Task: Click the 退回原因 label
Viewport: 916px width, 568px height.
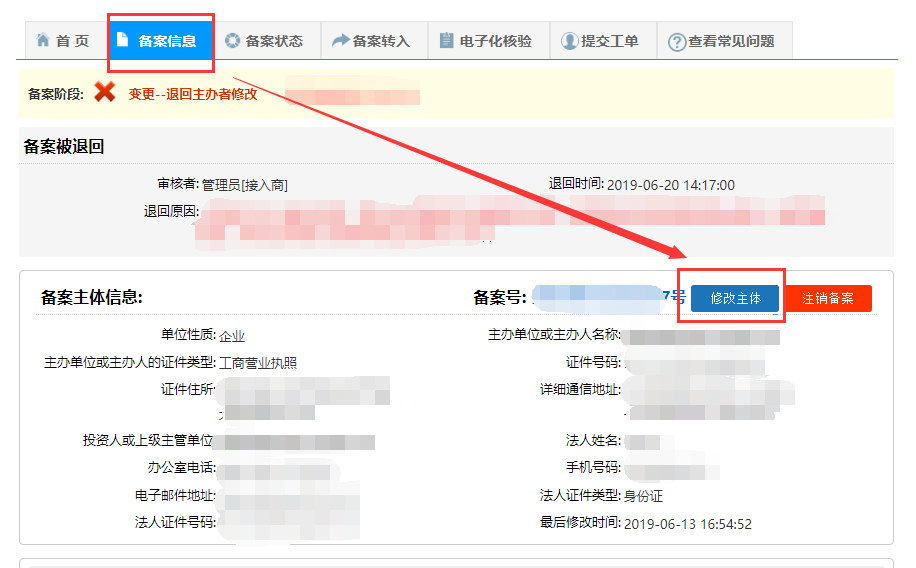Action: pos(171,211)
